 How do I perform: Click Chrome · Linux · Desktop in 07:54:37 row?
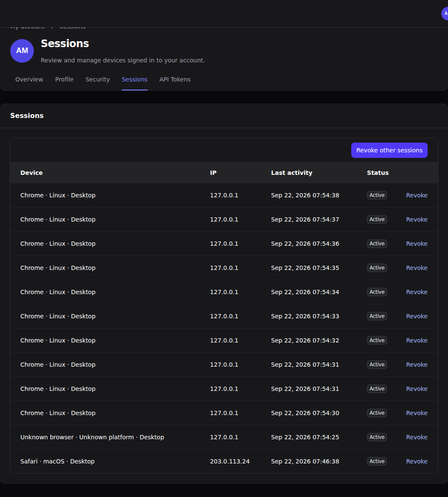coord(58,219)
